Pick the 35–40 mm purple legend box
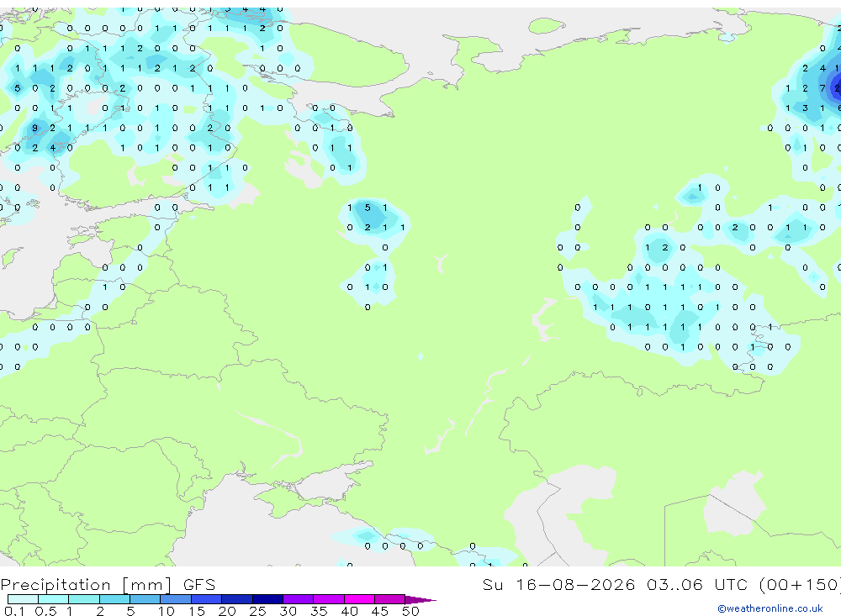Screen dimensions: 841x616 tap(329, 599)
